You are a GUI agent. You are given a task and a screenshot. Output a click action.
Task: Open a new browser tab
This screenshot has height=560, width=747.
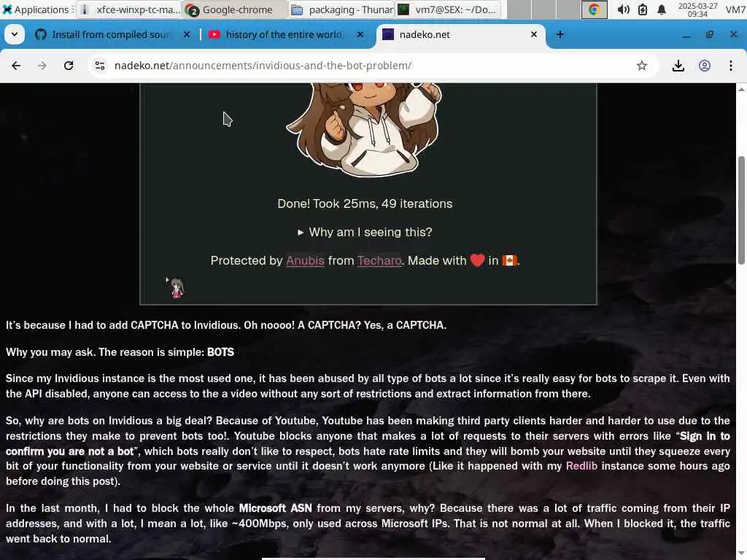[560, 34]
